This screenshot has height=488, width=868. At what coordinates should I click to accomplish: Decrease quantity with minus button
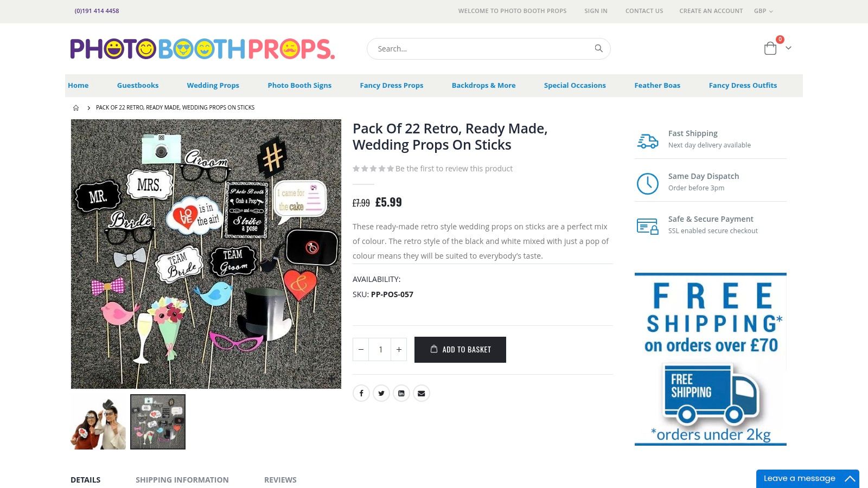(361, 350)
